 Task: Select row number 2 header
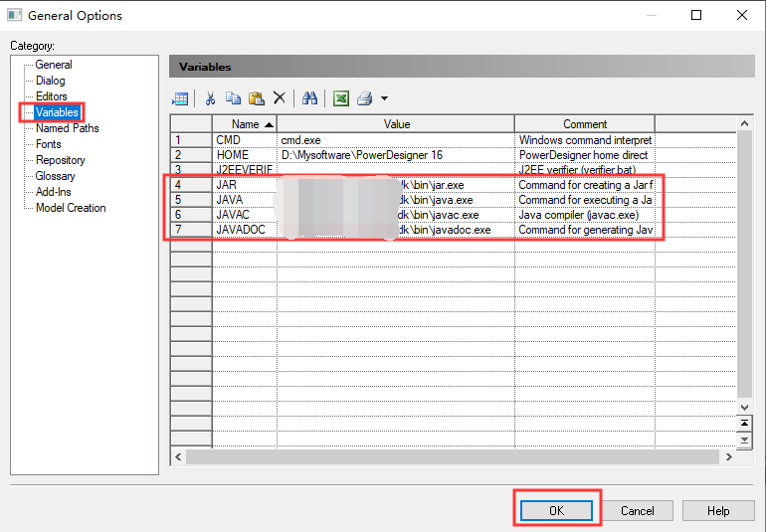tap(191, 155)
